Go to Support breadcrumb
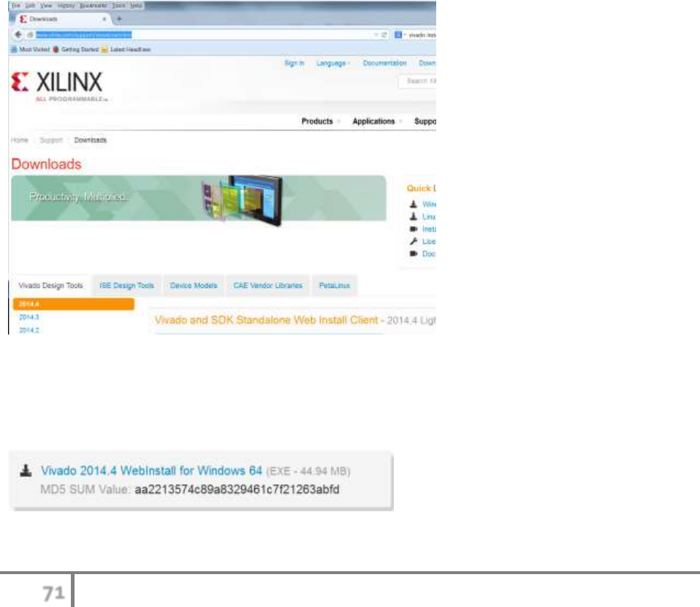 click(51, 140)
